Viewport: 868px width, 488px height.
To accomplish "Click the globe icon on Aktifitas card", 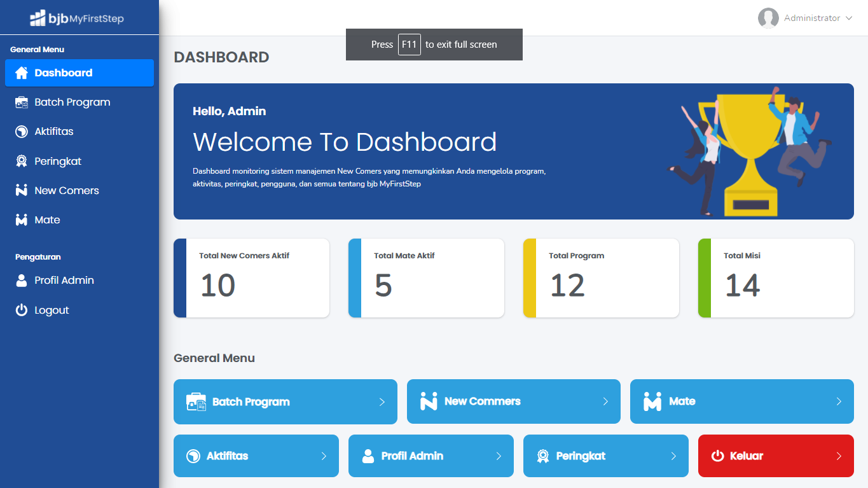I will (x=193, y=456).
